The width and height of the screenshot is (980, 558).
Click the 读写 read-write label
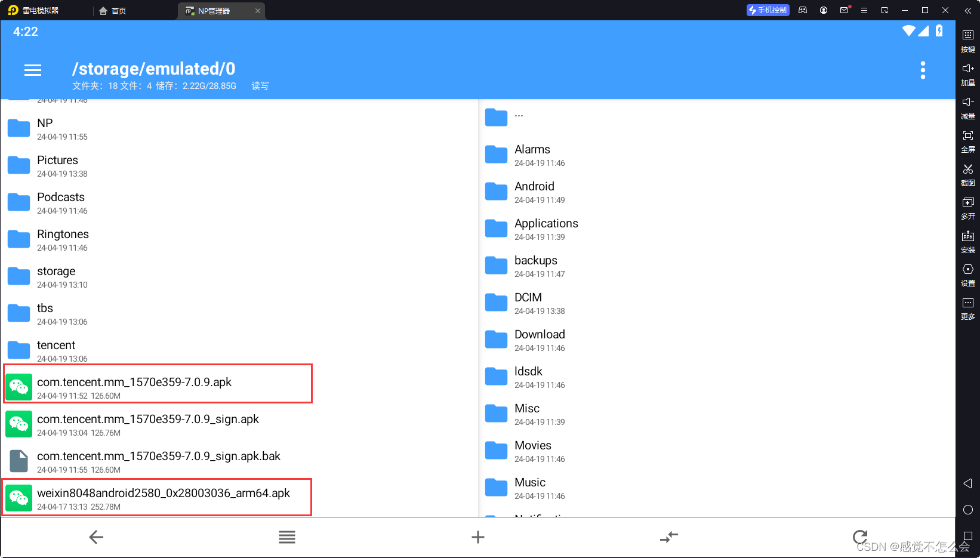click(260, 86)
